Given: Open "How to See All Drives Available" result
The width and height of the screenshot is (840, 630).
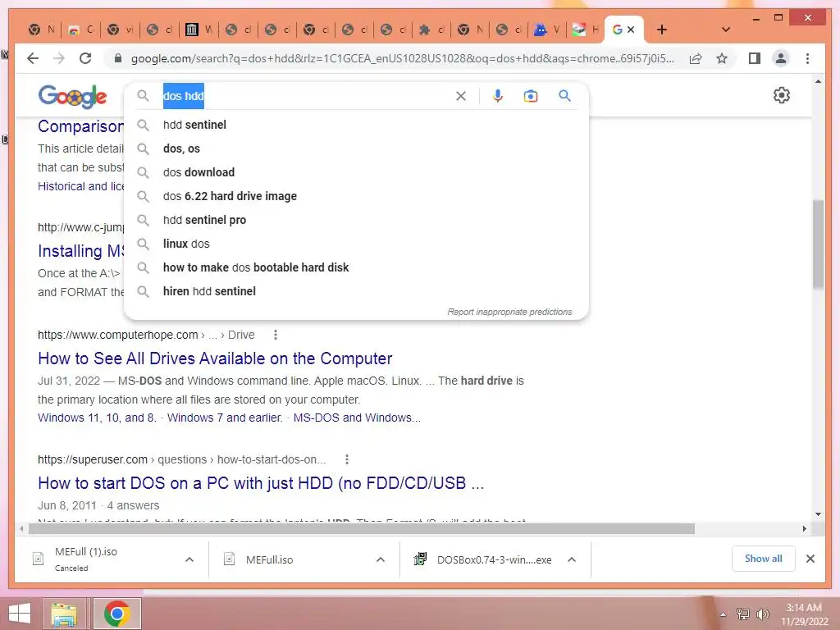Looking at the screenshot, I should 215,358.
